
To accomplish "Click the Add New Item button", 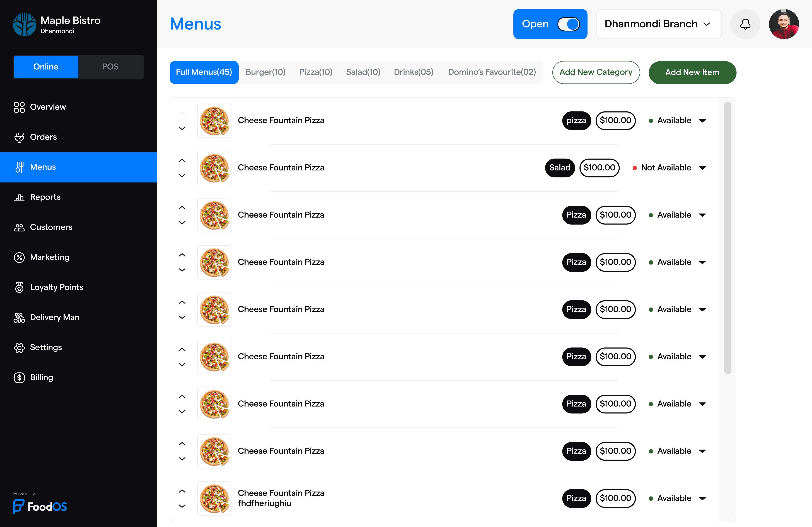I will point(692,72).
